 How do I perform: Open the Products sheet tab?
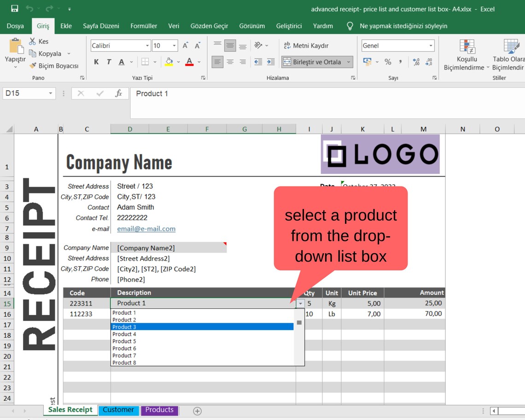(159, 410)
